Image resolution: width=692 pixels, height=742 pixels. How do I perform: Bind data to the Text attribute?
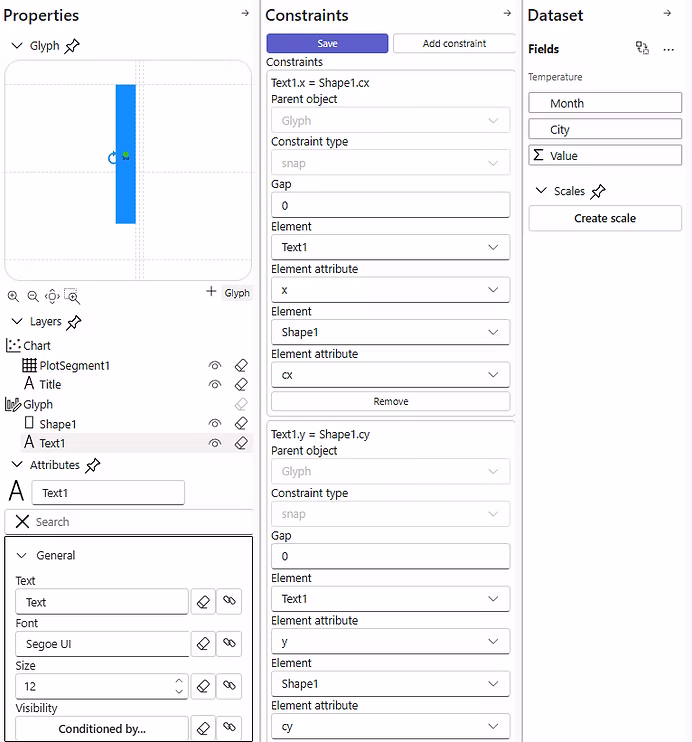tap(229, 601)
